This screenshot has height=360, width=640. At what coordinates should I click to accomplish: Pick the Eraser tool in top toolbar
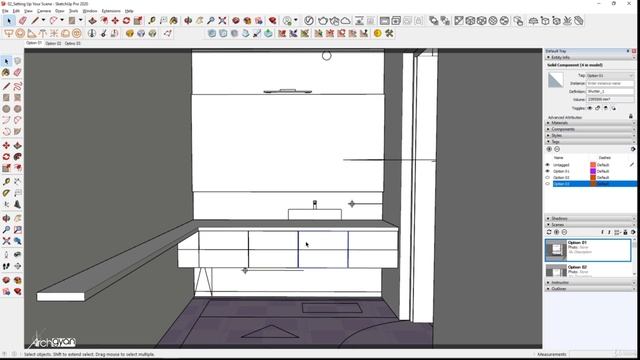(22, 20)
